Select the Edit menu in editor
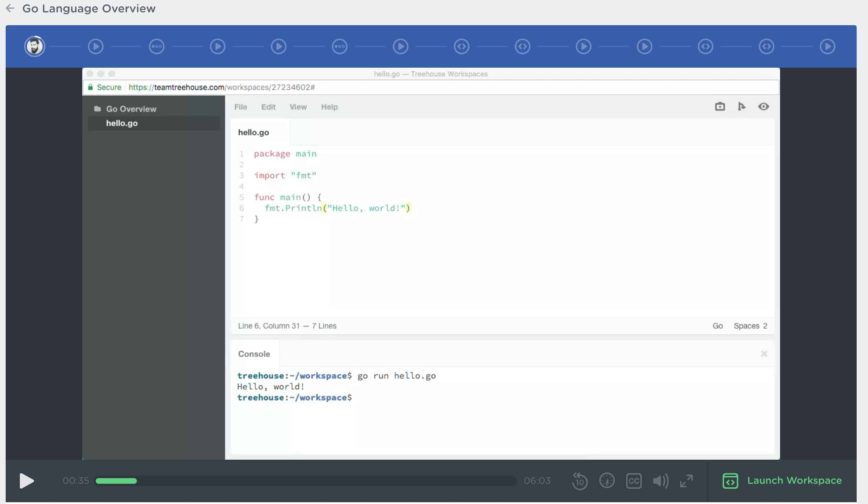The image size is (868, 504). pyautogui.click(x=268, y=106)
